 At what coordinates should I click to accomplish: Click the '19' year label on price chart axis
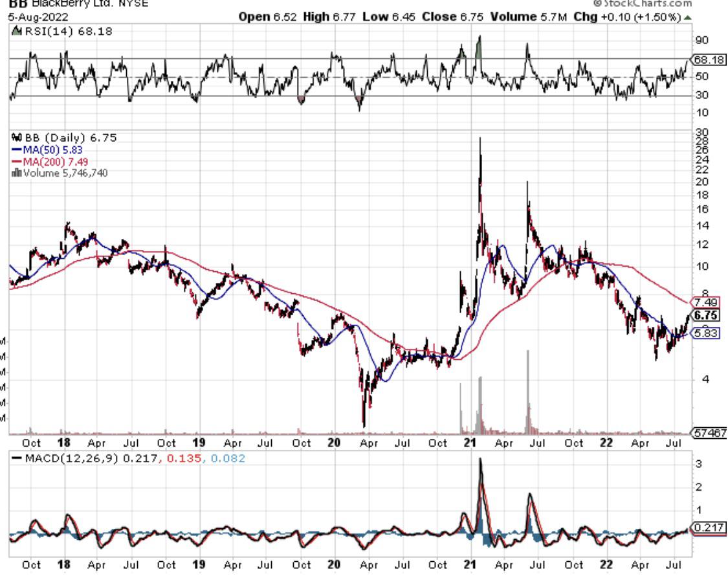point(199,443)
